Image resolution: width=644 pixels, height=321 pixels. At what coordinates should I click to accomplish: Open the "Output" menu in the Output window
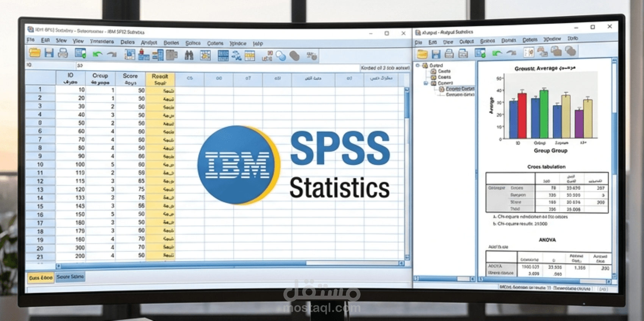(466, 41)
